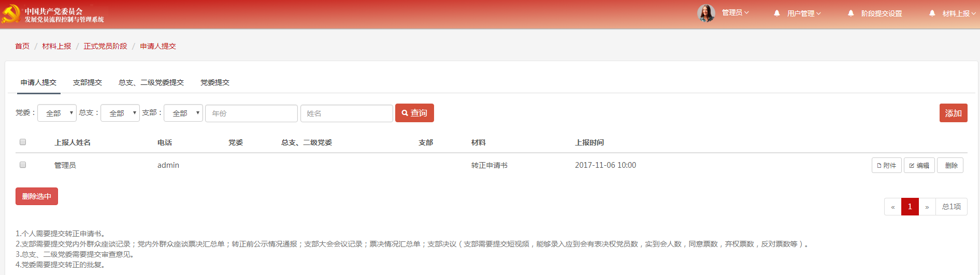The width and height of the screenshot is (980, 275).
Task: Open 阶段提交设置 in the top navigation
Action: (882, 13)
